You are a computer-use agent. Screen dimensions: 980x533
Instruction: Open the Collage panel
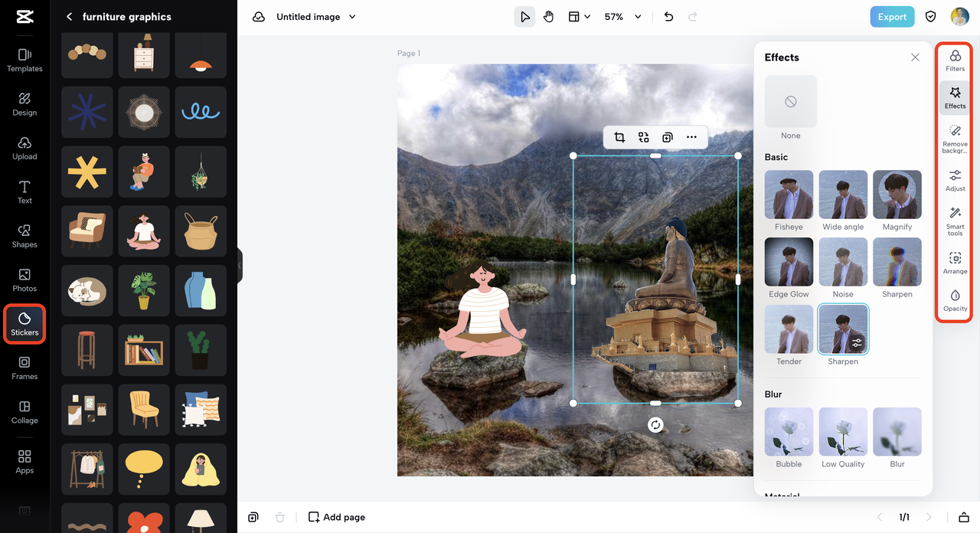pos(24,412)
